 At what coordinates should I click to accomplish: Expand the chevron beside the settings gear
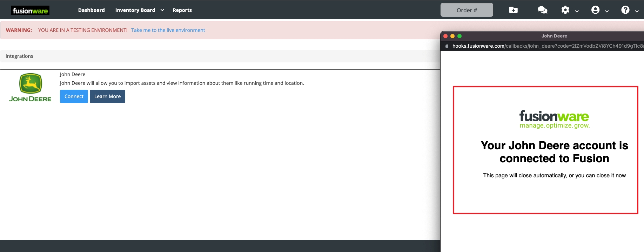click(577, 11)
